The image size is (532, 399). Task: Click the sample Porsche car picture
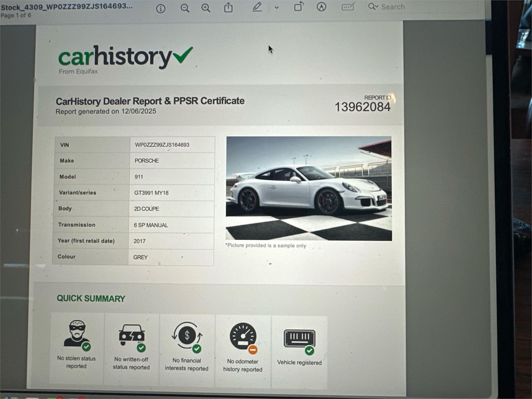coord(309,188)
